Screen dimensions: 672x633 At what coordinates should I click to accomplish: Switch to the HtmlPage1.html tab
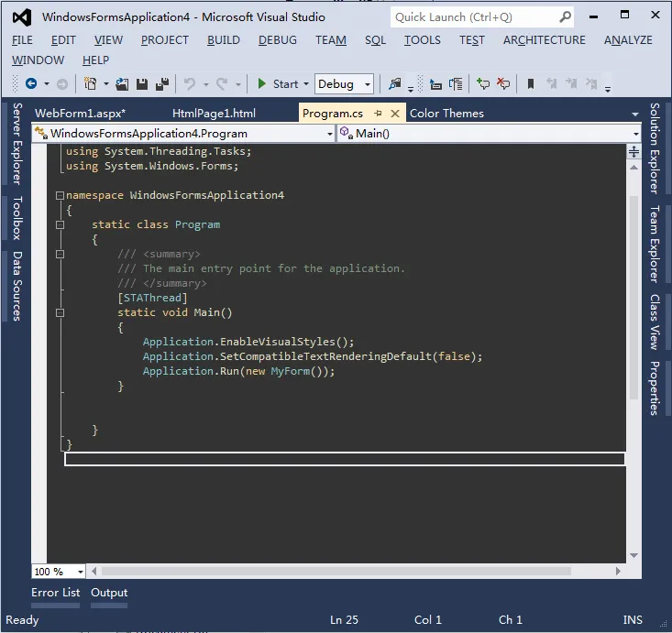click(214, 114)
